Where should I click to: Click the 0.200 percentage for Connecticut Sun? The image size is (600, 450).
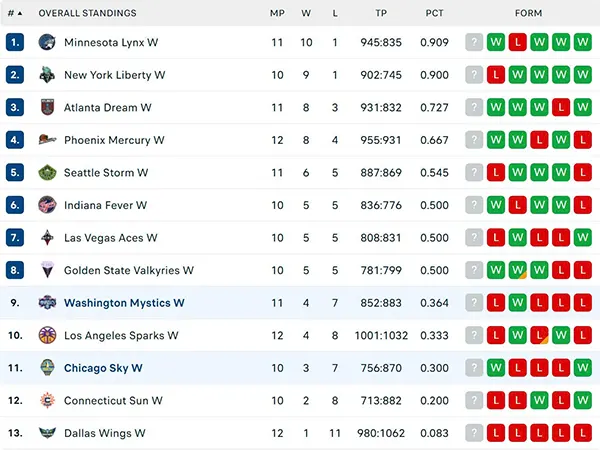click(x=434, y=400)
